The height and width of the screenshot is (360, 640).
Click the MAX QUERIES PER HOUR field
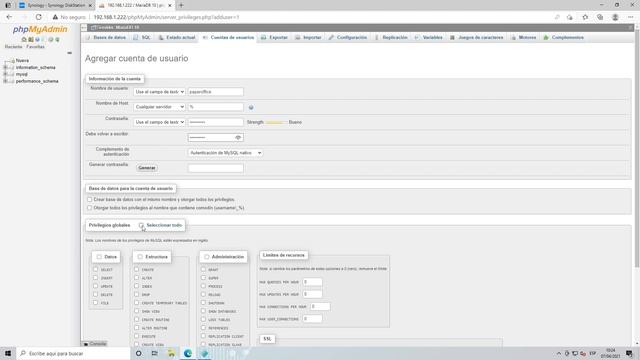(x=312, y=282)
